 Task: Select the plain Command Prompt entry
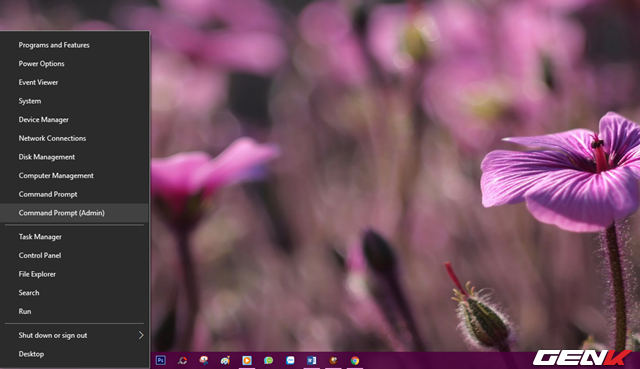click(74, 194)
